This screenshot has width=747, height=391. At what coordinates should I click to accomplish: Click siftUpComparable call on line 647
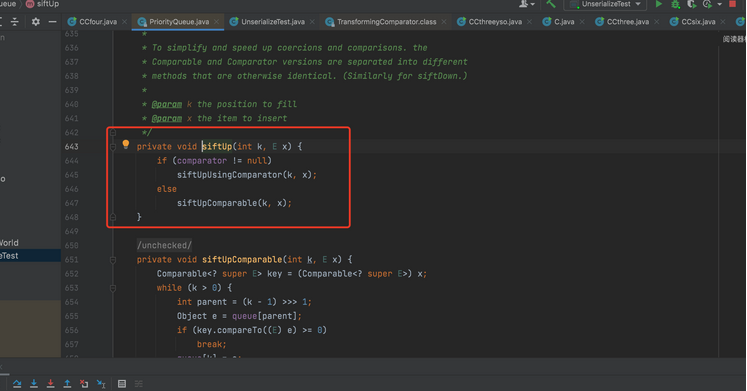click(x=217, y=203)
